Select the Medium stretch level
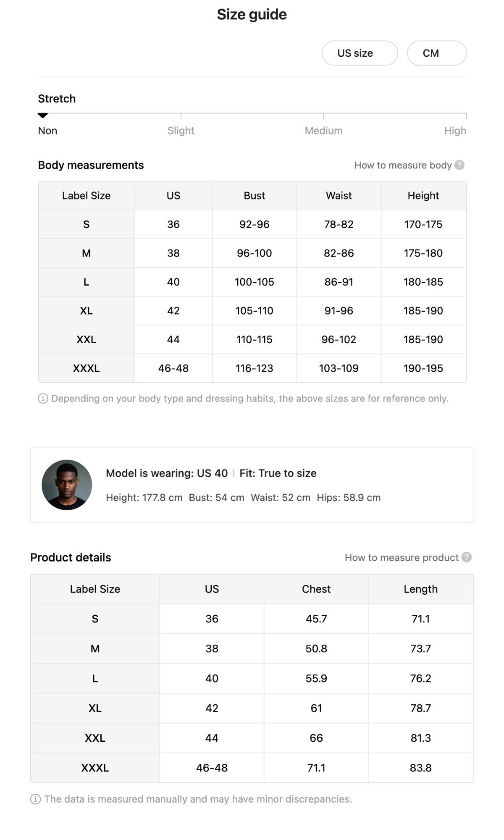Screen dimensions: 504x840 (x=323, y=131)
